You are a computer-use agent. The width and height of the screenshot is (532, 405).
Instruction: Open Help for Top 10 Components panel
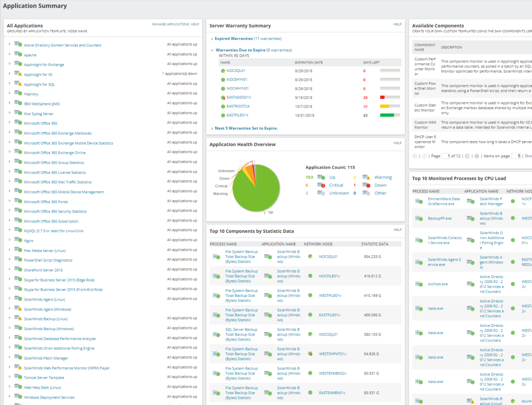click(398, 230)
